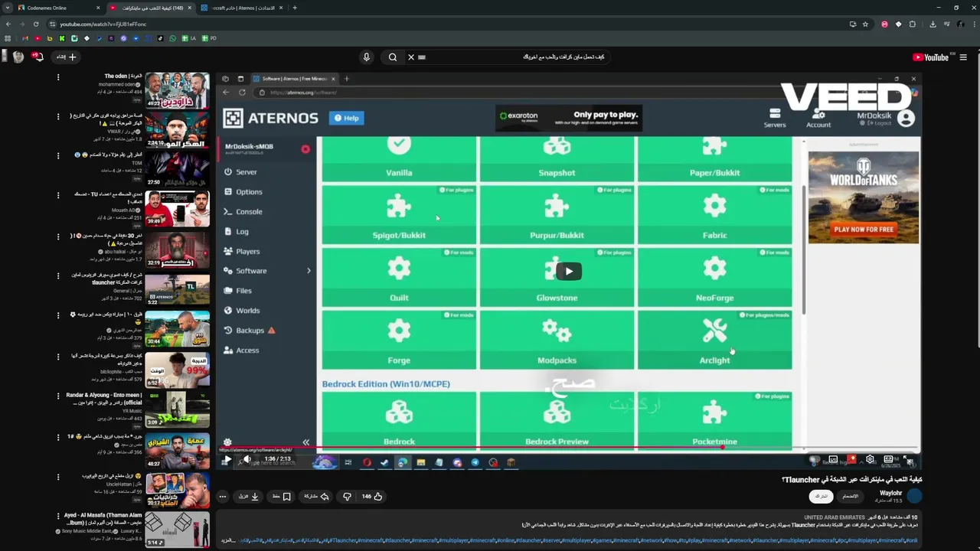The image size is (980, 551).
Task: Open options for the UncleHattan video
Action: [x=57, y=477]
